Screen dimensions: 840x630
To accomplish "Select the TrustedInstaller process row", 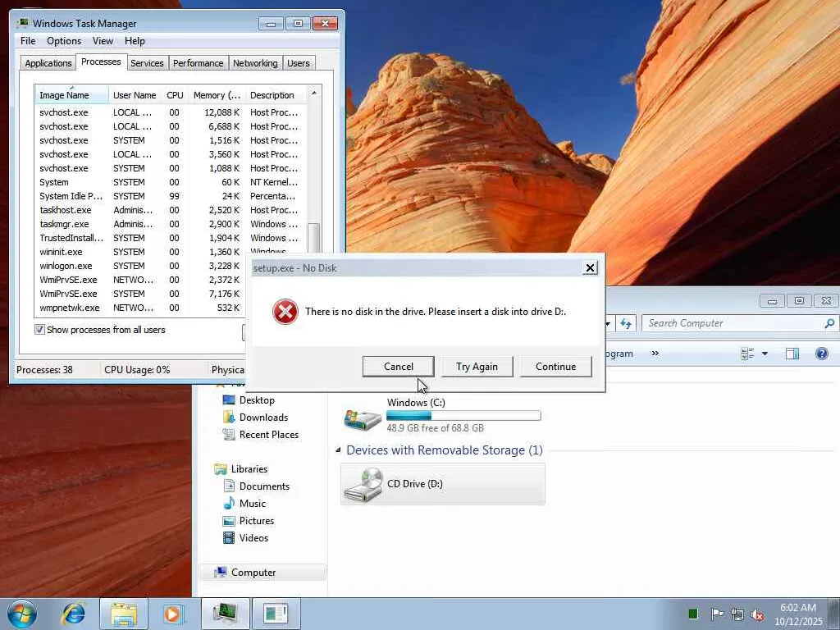I will pos(169,238).
